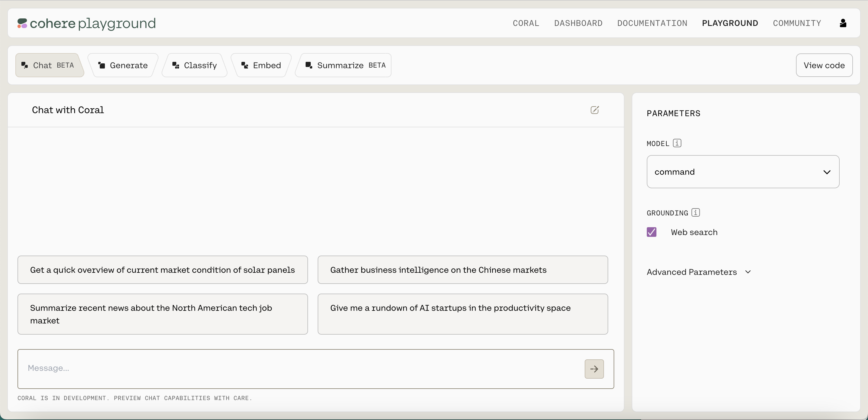Click the Cohere logo icon
Image resolution: width=868 pixels, height=420 pixels.
22,23
